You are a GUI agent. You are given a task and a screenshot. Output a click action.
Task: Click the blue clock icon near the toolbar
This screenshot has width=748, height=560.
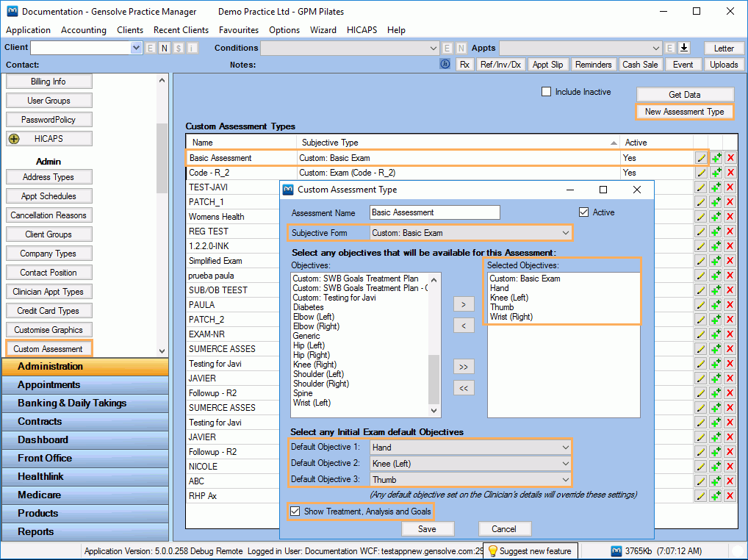pos(445,64)
